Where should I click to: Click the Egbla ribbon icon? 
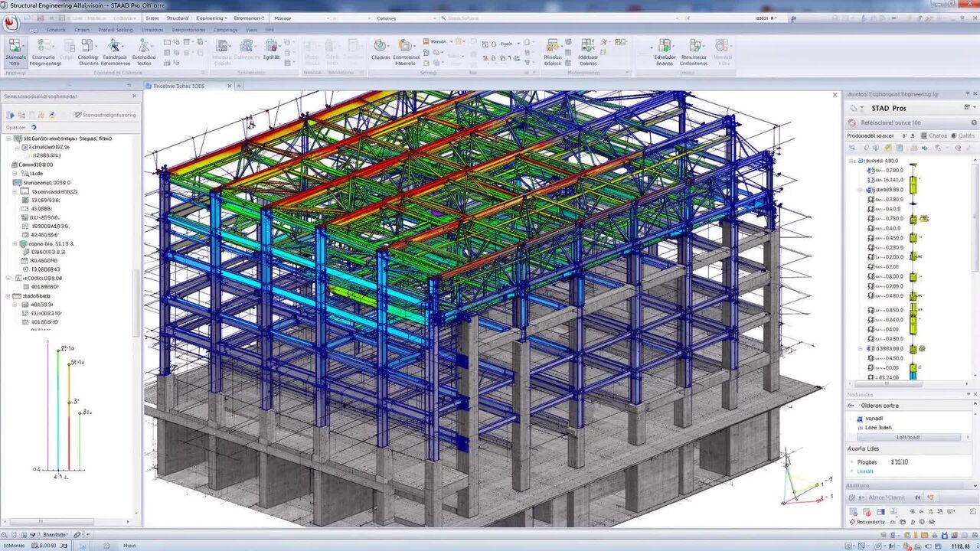272,49
